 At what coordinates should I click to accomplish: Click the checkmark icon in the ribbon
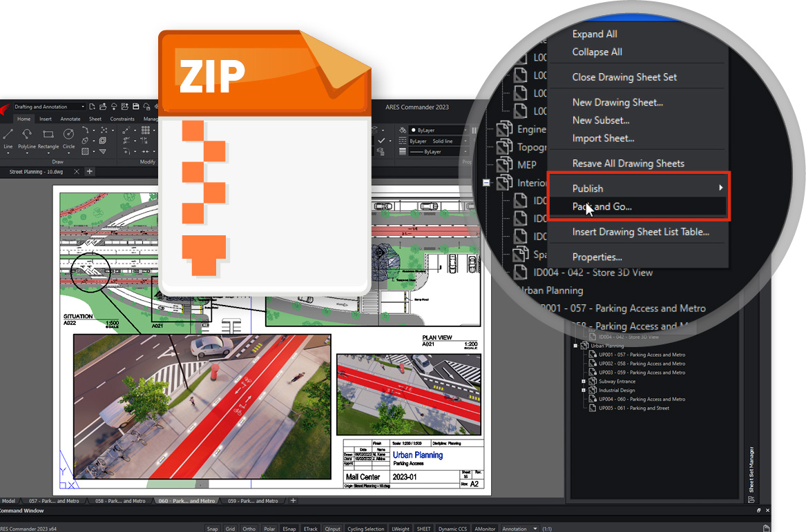click(381, 140)
